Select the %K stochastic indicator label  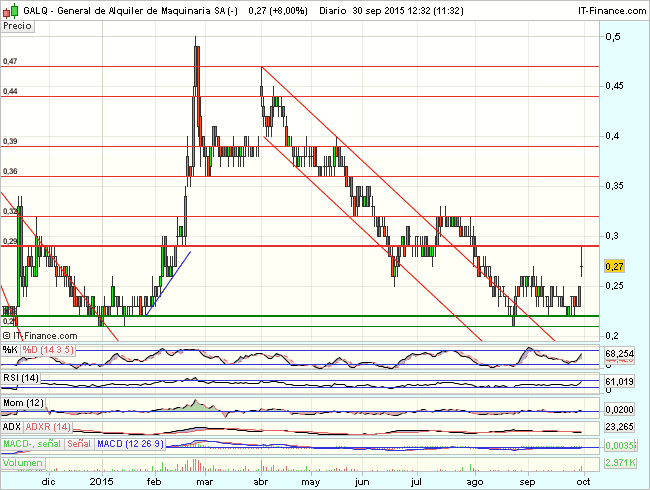point(10,350)
